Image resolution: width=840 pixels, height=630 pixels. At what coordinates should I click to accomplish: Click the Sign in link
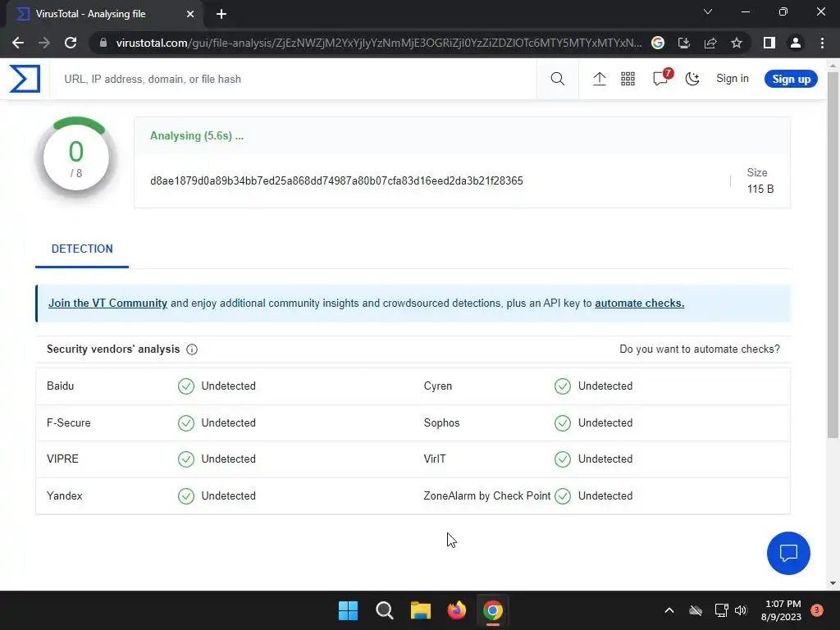point(732,78)
